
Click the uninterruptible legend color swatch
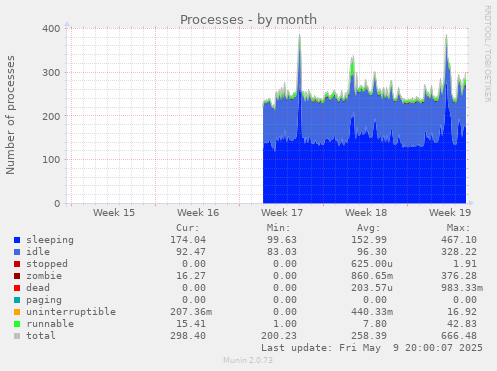click(x=17, y=312)
